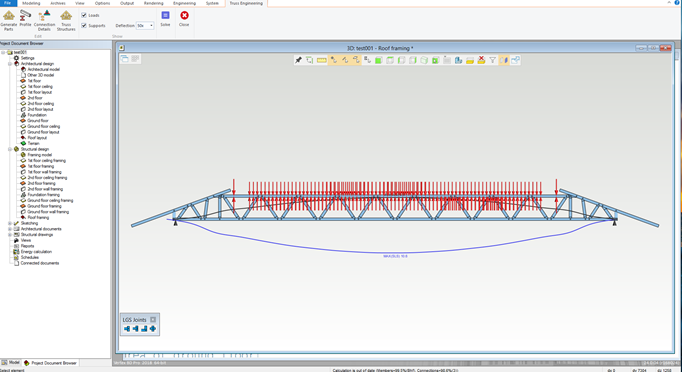Click the third LGS Joints icon
Screen dimensions: 682x372
point(144,328)
